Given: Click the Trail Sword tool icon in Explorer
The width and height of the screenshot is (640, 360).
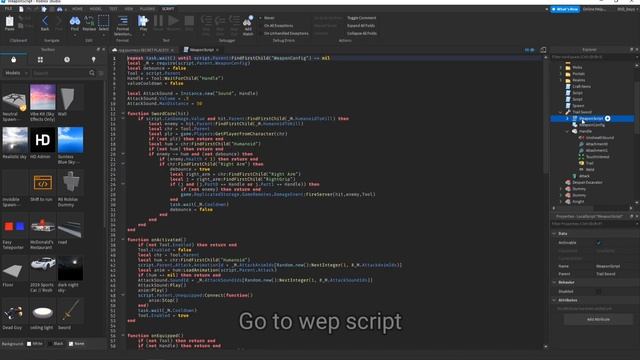Looking at the screenshot, I should pos(568,112).
